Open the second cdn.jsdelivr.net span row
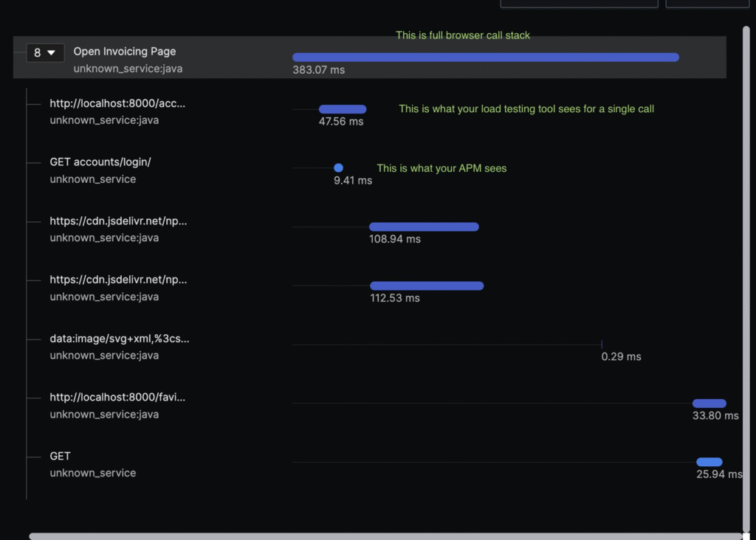This screenshot has width=756, height=540. pyautogui.click(x=118, y=280)
